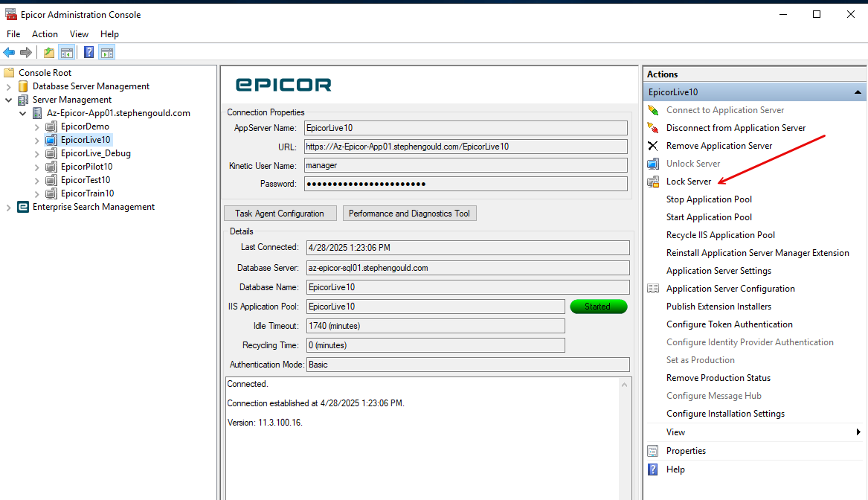Go up one level with the folder icon
Image resolution: width=868 pixels, height=500 pixels.
49,53
